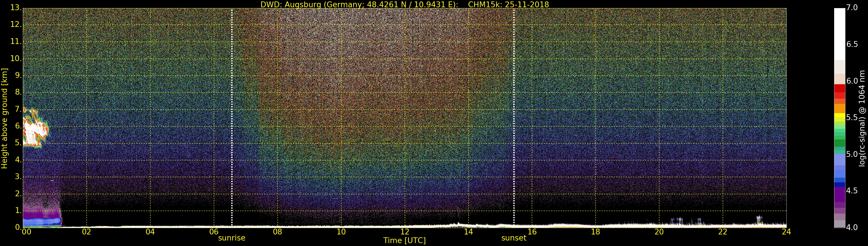The image size is (868, 246).
Task: Click the y-axis tick label '3.'
Action: pos(18,177)
